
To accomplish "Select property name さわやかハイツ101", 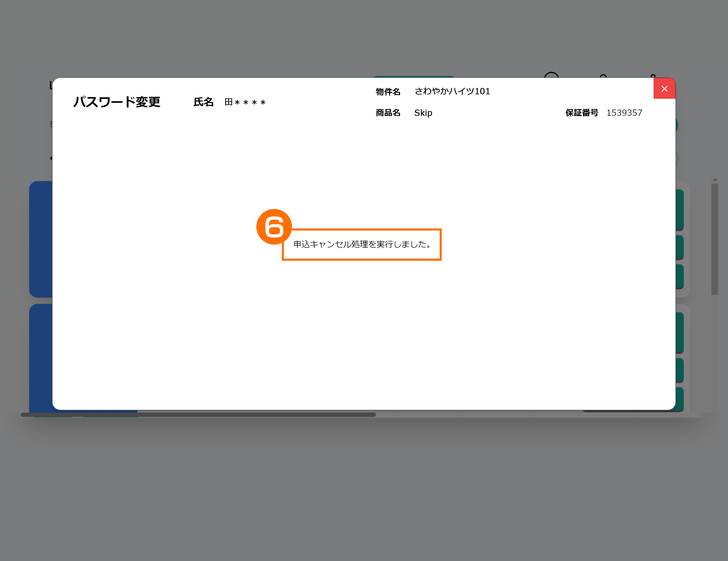I will pyautogui.click(x=452, y=91).
